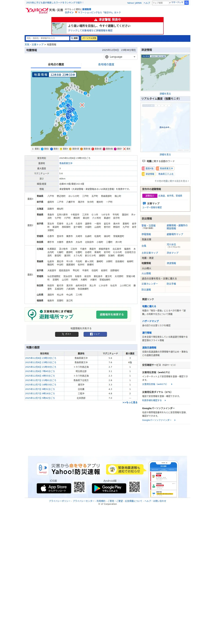Screen dimensions: 215x644
Task: Open 警報・注意報 link
Action: point(148,226)
